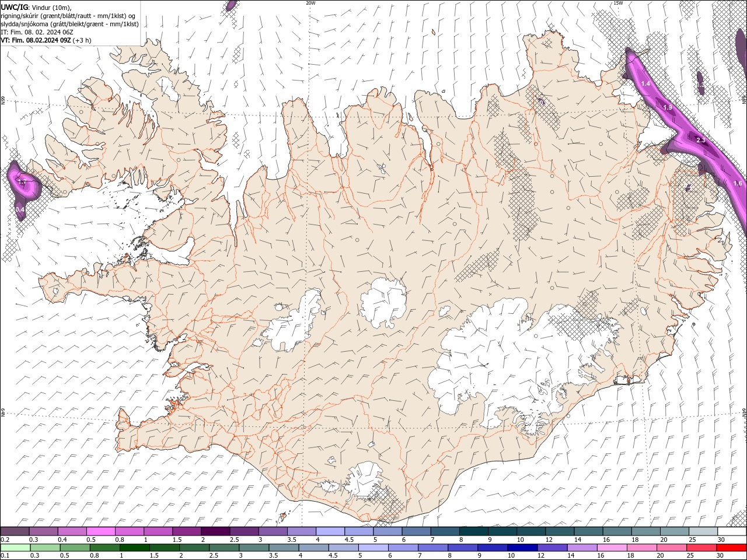Click the 20W longitude label
Screen dimensions: 747x560
click(310, 3)
